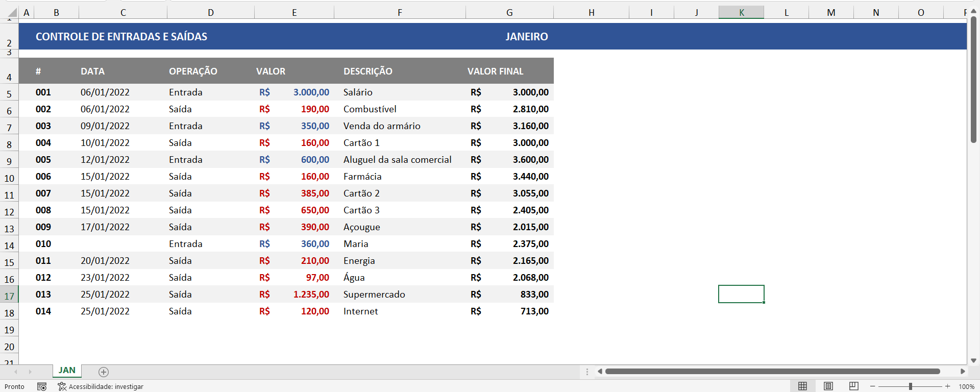The image size is (980, 392).
Task: Click sheet tab bar resize handle dots
Action: click(587, 372)
